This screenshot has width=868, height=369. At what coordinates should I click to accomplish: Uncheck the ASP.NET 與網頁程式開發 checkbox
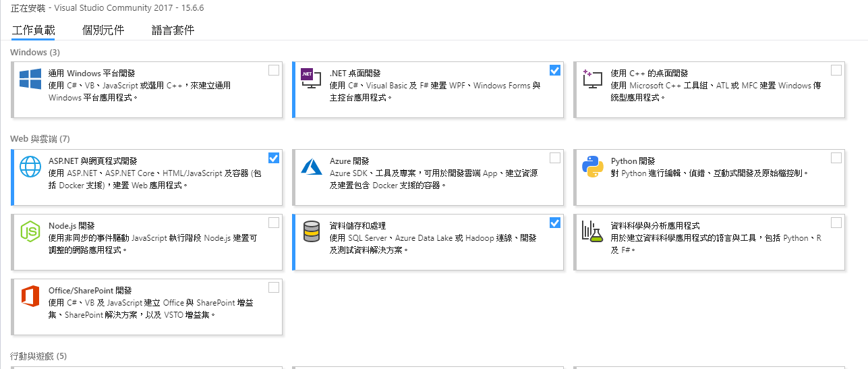[x=274, y=158]
